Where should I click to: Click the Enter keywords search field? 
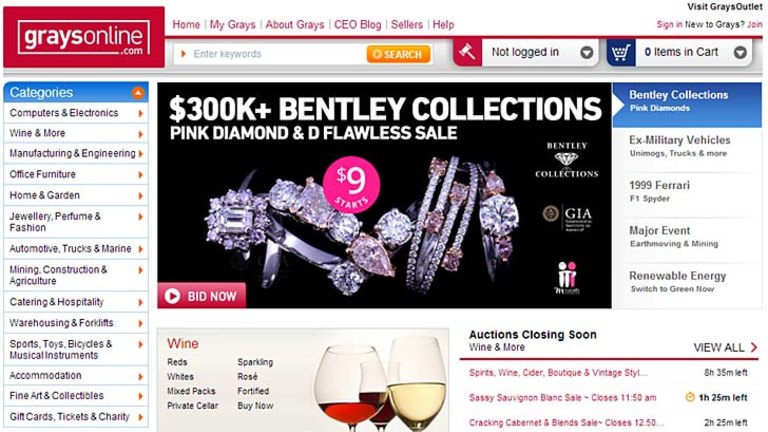click(x=270, y=54)
